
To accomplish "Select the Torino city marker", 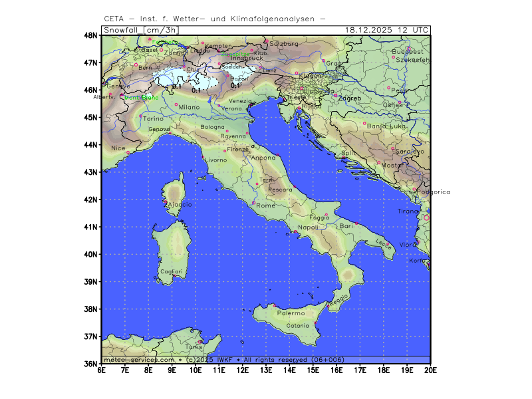I will 140,116.
